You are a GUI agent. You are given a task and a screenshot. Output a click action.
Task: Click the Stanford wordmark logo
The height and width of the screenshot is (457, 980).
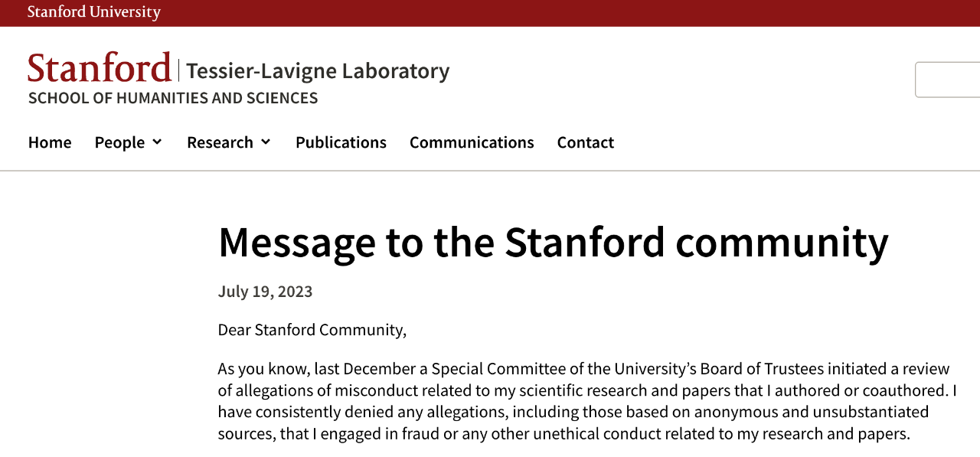(x=100, y=67)
